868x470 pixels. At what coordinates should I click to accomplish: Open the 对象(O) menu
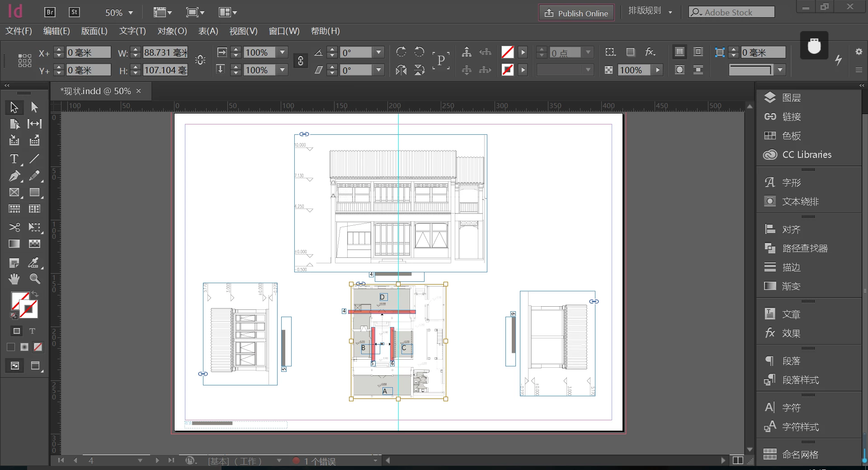[x=172, y=31]
